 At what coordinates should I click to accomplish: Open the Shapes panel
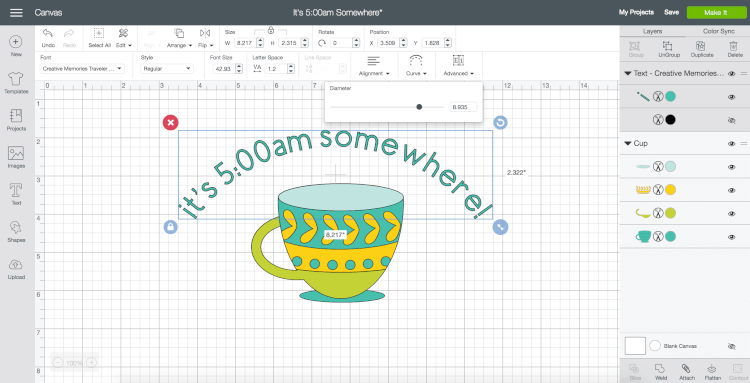(16, 227)
